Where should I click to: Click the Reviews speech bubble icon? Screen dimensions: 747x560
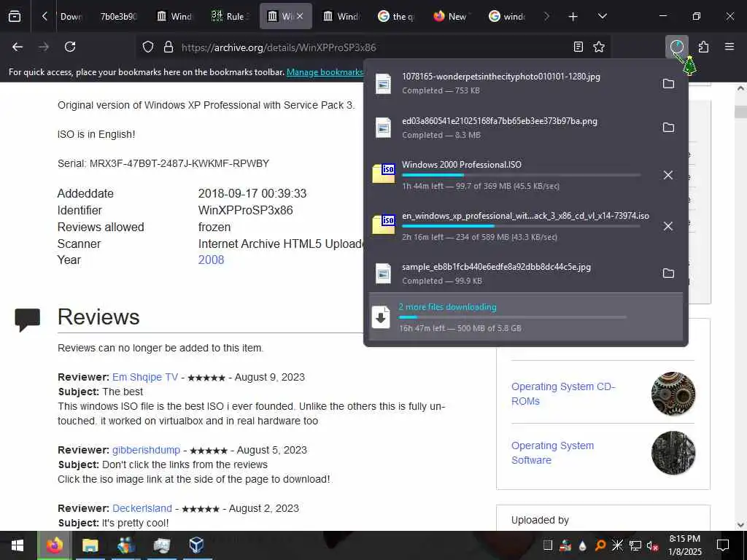click(27, 319)
